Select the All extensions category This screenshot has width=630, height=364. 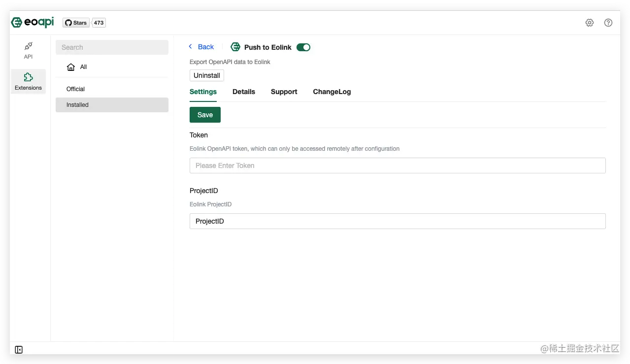click(x=112, y=67)
